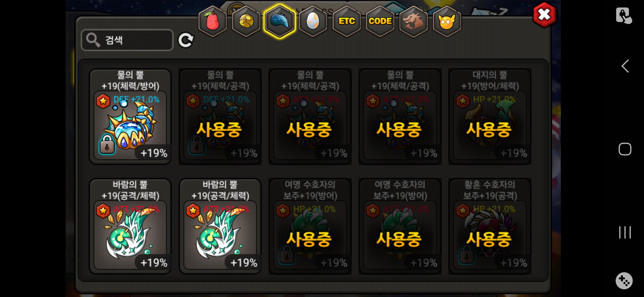Screen dimensions: 644x297
Task: Tap the Android home button
Action: (x=625, y=149)
